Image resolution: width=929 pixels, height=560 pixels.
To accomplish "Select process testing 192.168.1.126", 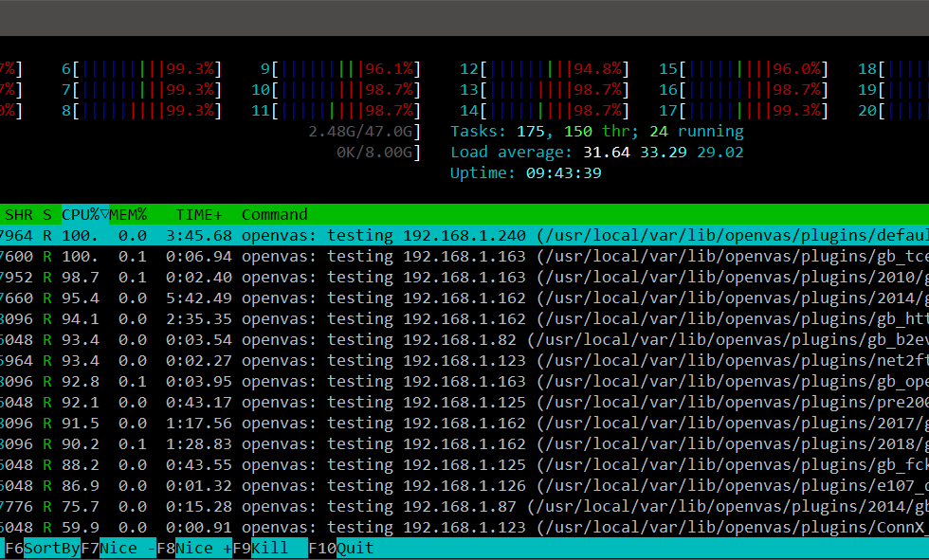I will click(x=464, y=485).
